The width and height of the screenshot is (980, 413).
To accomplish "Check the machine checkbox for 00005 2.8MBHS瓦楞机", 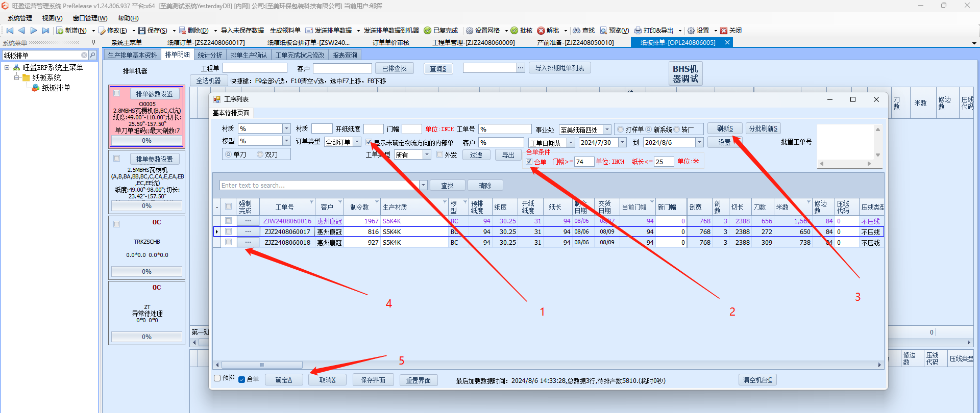I will point(117,93).
